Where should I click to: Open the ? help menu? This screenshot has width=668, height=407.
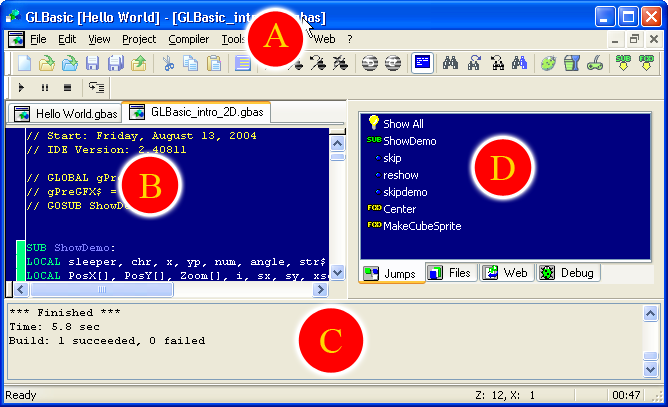click(x=350, y=39)
